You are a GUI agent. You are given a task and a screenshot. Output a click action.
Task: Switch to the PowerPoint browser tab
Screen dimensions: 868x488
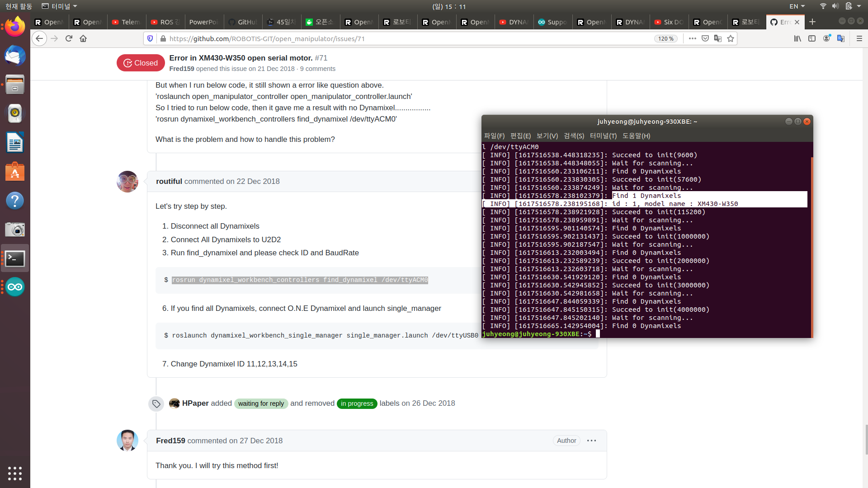point(203,22)
